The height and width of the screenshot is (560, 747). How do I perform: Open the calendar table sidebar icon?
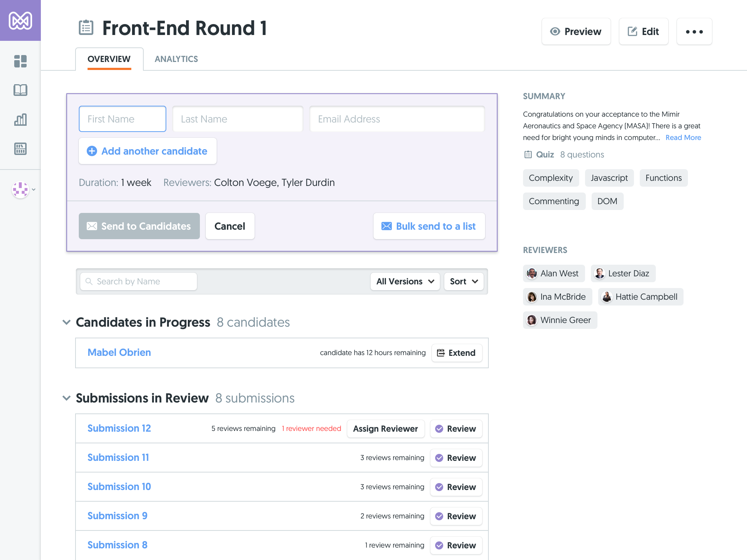[20, 149]
